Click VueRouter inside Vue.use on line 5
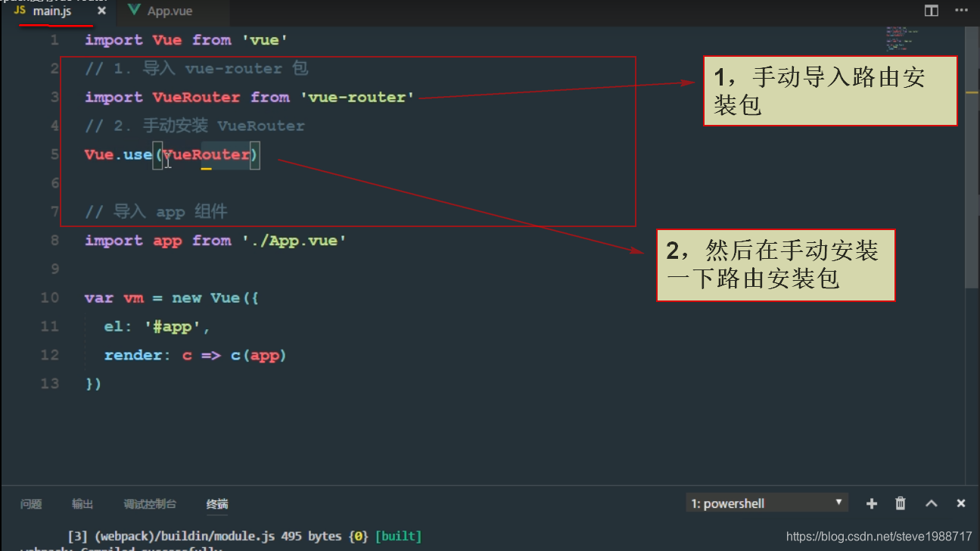 click(x=207, y=154)
